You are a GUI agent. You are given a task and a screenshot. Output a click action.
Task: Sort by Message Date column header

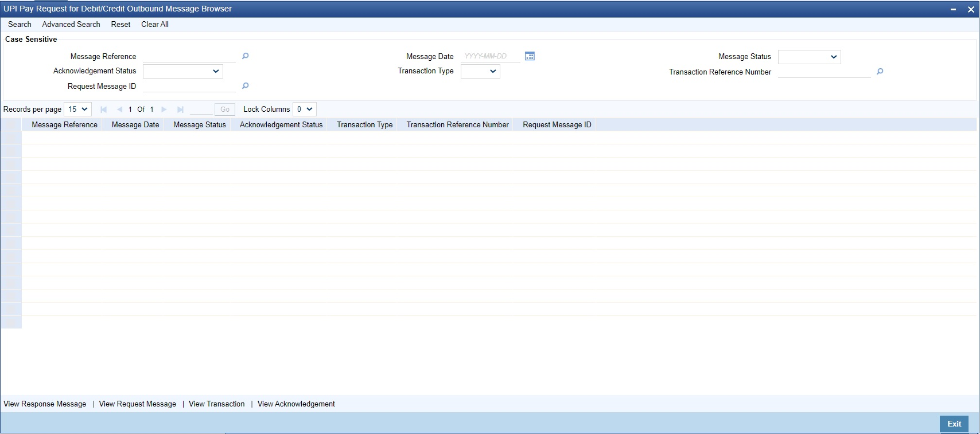[135, 124]
